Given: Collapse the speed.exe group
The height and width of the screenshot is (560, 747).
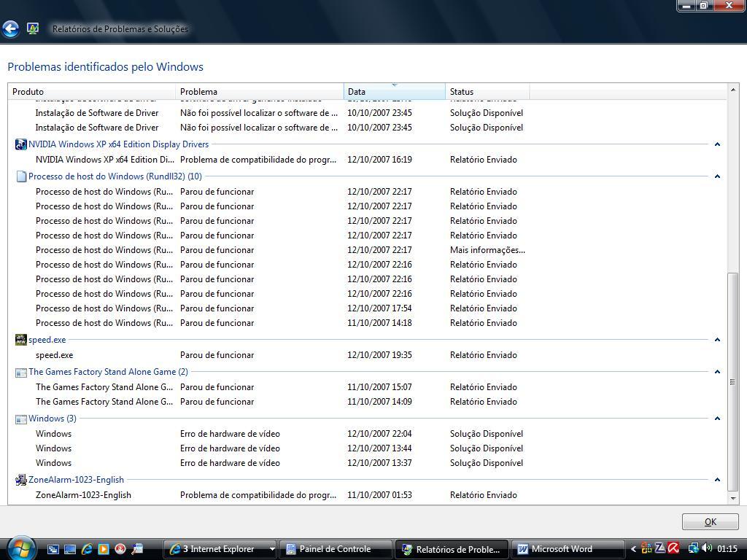Looking at the screenshot, I should click(717, 340).
